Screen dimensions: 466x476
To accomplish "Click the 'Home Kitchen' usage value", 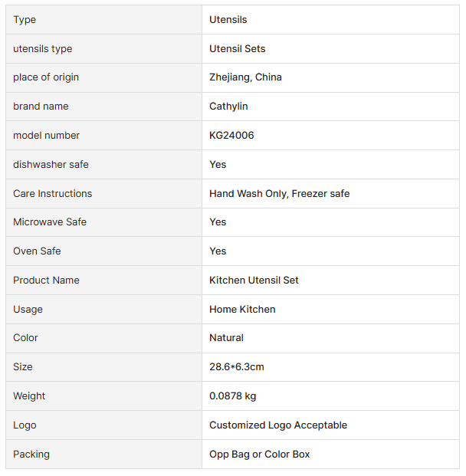I will [x=242, y=310].
